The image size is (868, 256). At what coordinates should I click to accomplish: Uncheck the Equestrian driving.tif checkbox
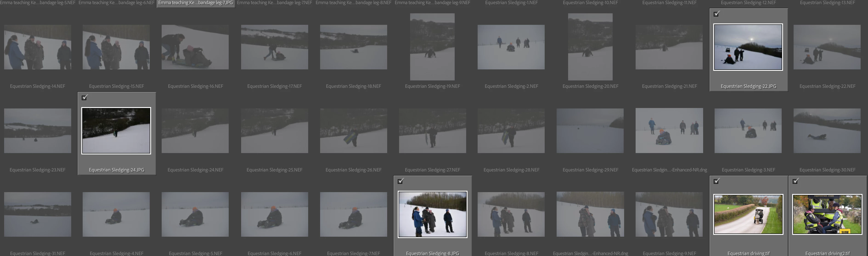point(716,181)
